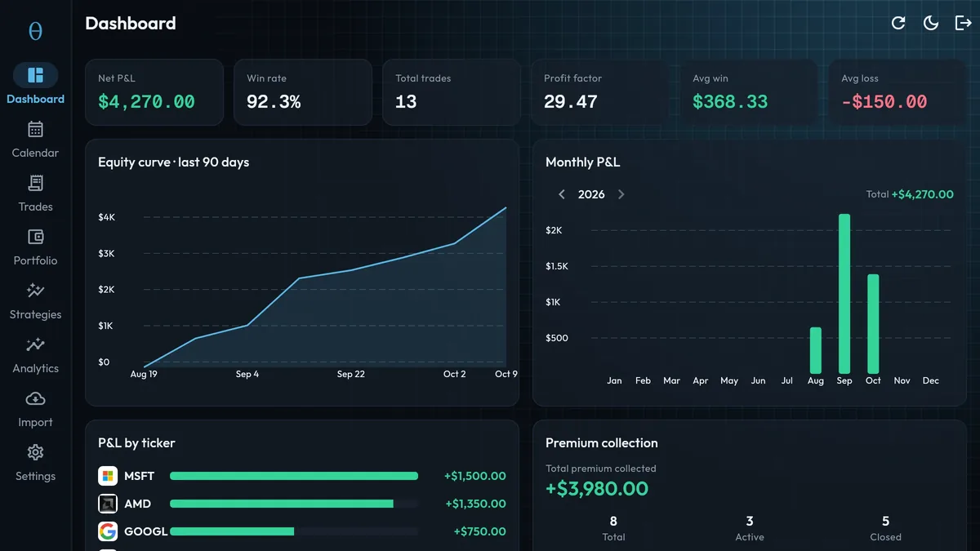Click the Premium collection heading
Screen dimensions: 980x551
pos(601,443)
